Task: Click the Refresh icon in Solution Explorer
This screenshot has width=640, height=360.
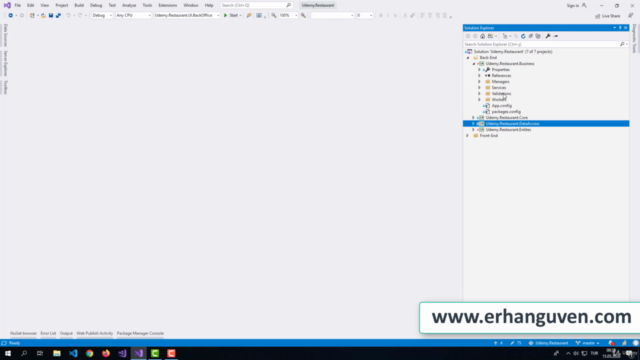Action: pos(523,36)
